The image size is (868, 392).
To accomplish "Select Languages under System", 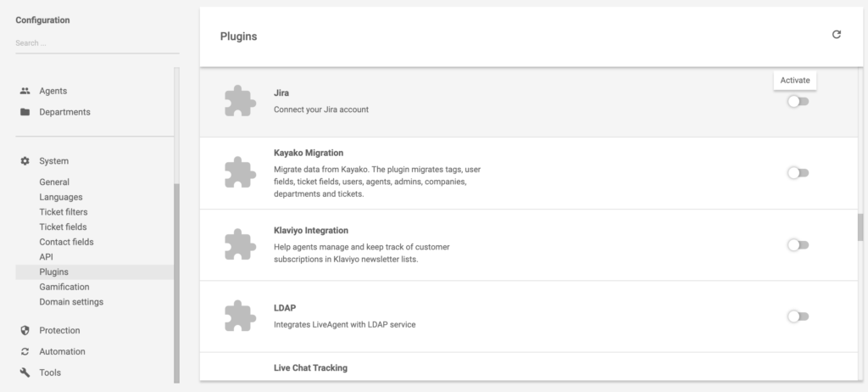I will tap(61, 197).
